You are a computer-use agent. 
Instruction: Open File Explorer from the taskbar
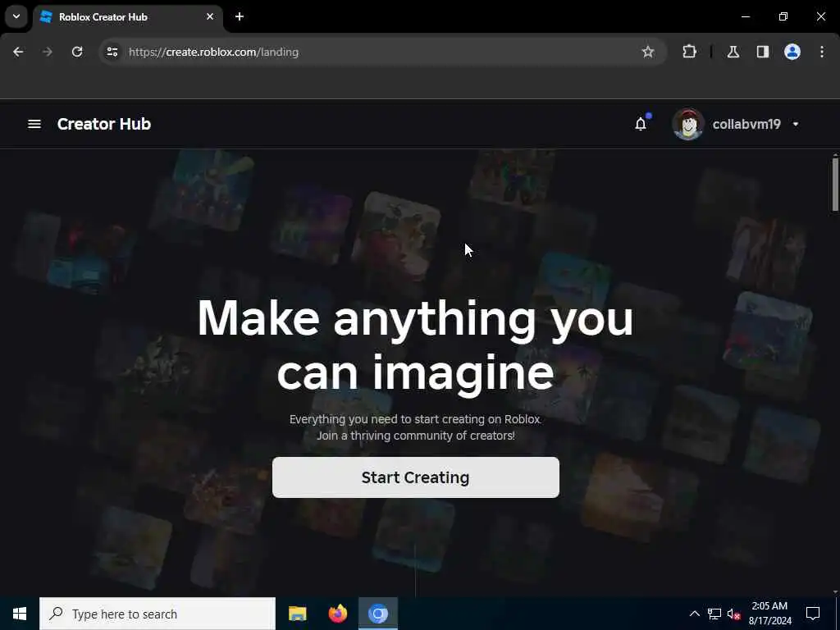click(x=297, y=614)
